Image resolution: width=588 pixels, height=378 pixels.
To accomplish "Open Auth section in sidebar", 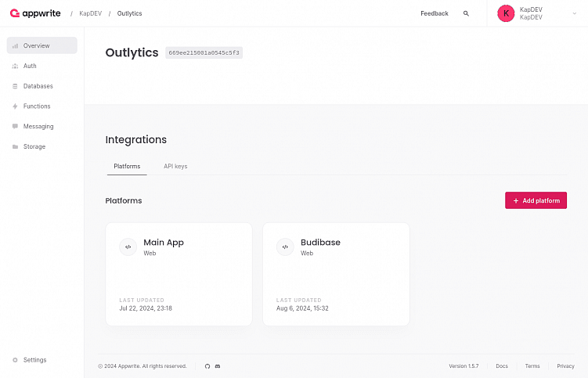I will click(x=30, y=66).
